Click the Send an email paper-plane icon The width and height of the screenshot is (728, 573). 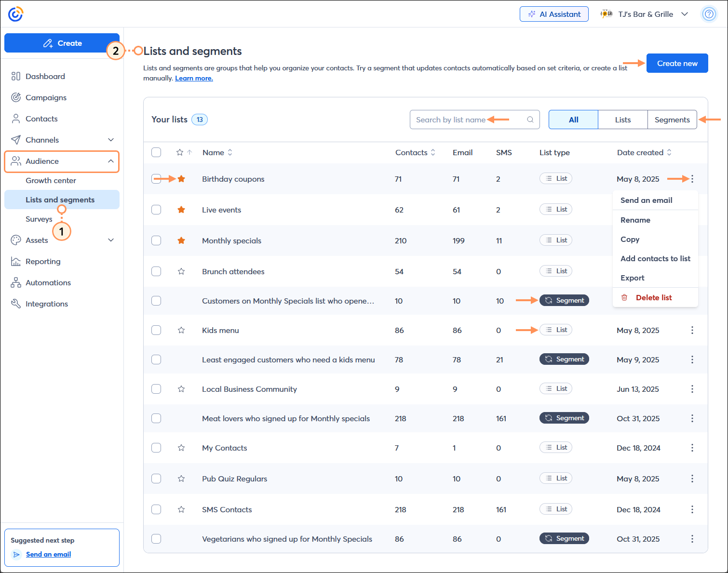pos(17,555)
